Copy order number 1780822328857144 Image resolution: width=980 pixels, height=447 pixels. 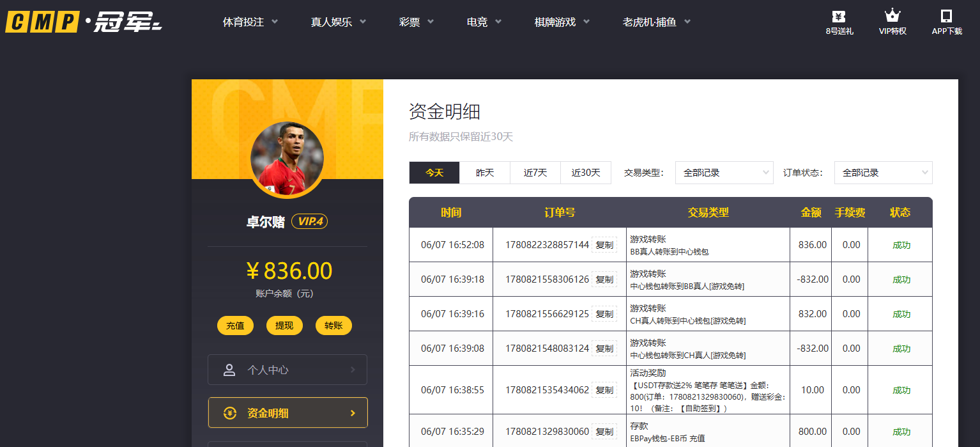click(604, 245)
